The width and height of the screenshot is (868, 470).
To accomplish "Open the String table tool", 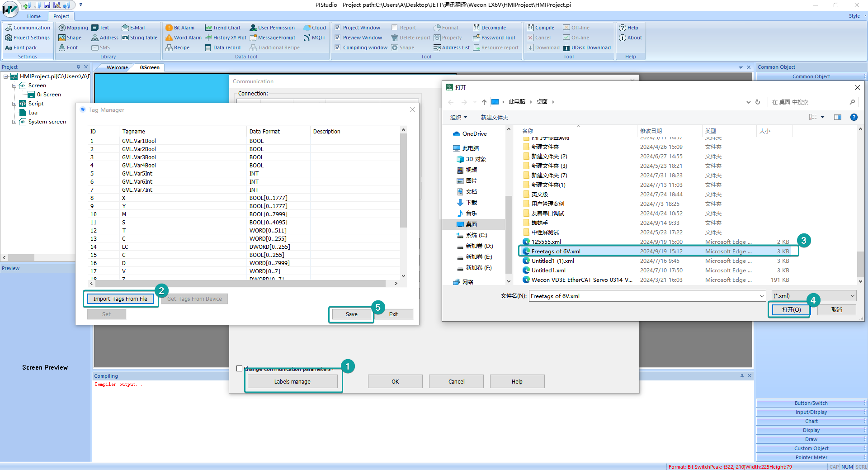I will point(139,38).
